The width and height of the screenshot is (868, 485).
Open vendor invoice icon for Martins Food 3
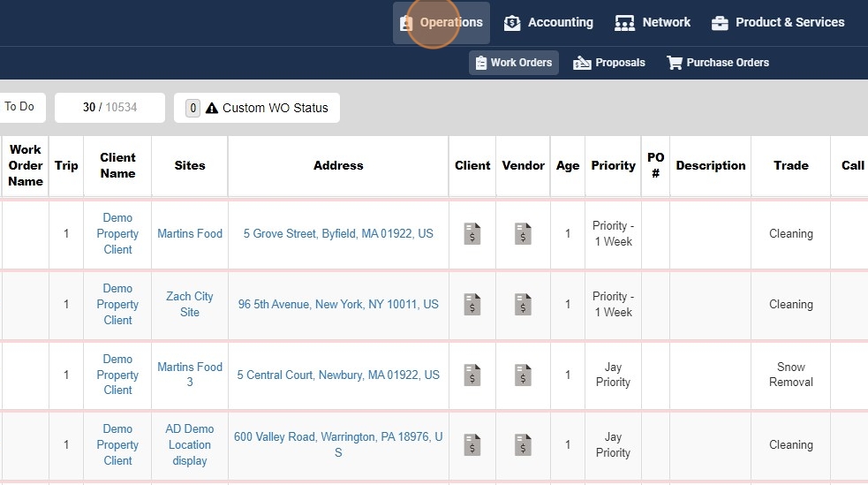523,375
